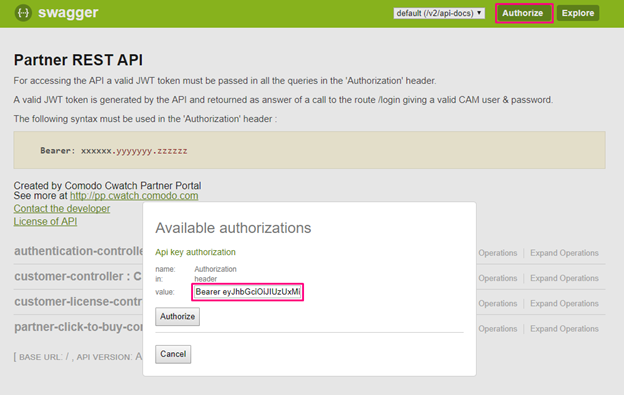This screenshot has height=395, width=624.
Task: Open the default (/v2/api-docs) dropdown
Action: tap(439, 13)
